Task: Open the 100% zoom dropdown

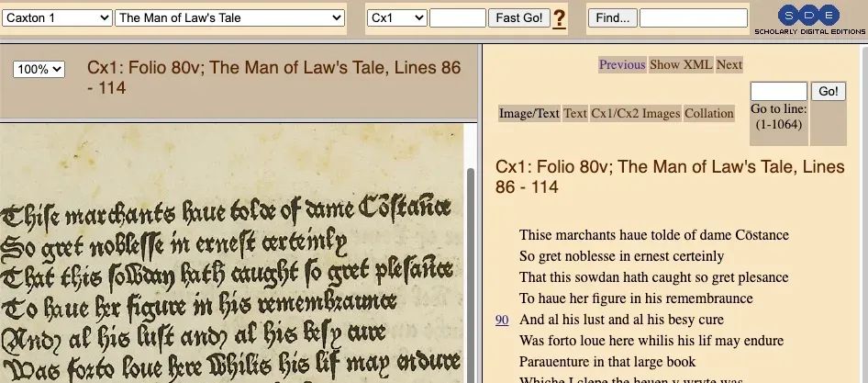Action: (39, 69)
